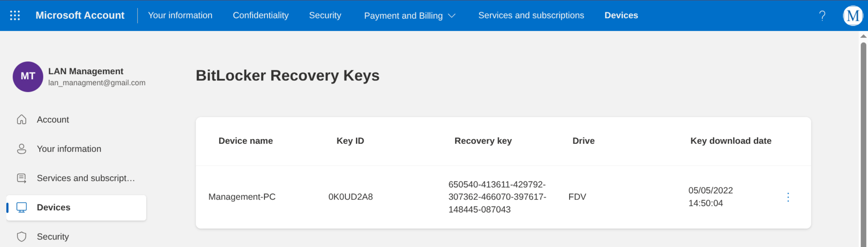Click the Microsoft Account title link
This screenshot has height=247, width=868.
pyautogui.click(x=80, y=15)
